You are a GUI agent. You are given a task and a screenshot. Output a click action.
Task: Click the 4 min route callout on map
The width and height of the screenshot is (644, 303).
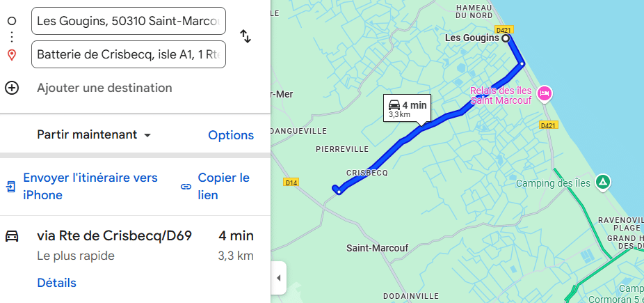pos(407,109)
